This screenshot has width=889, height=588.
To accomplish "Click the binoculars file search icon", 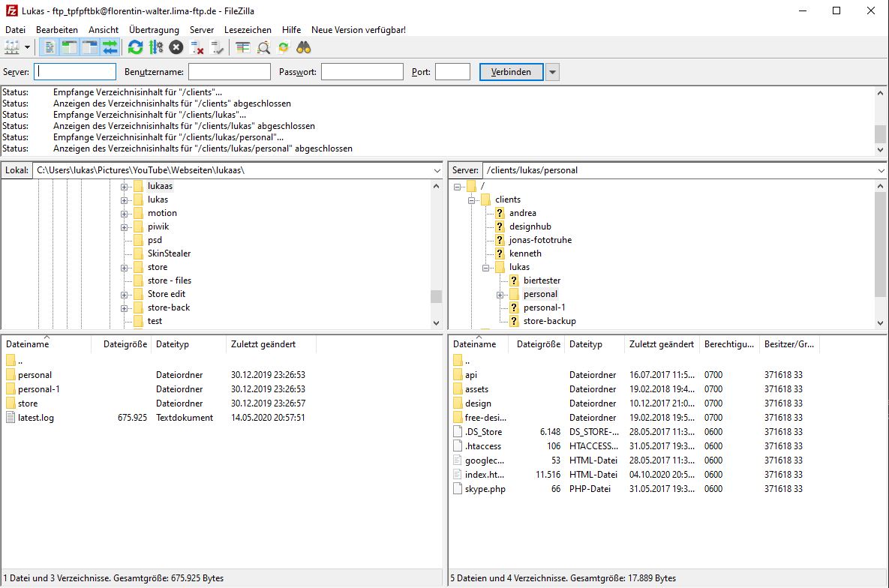I will [x=304, y=47].
